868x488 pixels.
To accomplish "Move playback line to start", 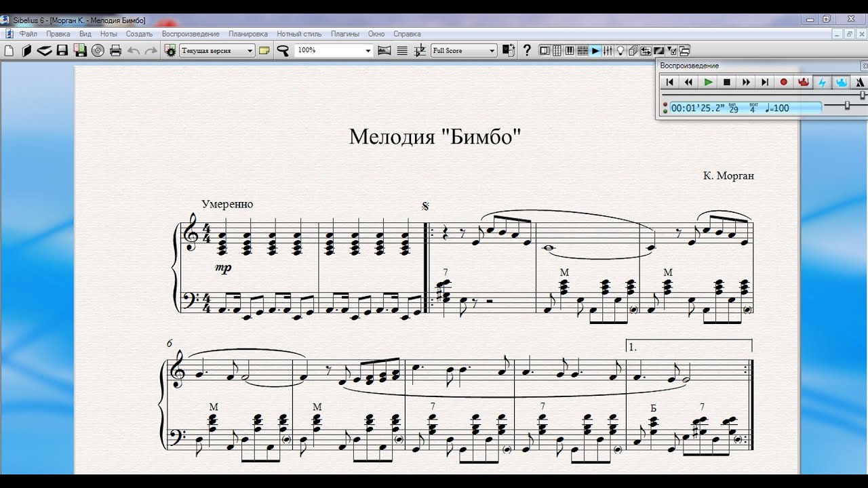I will point(669,82).
